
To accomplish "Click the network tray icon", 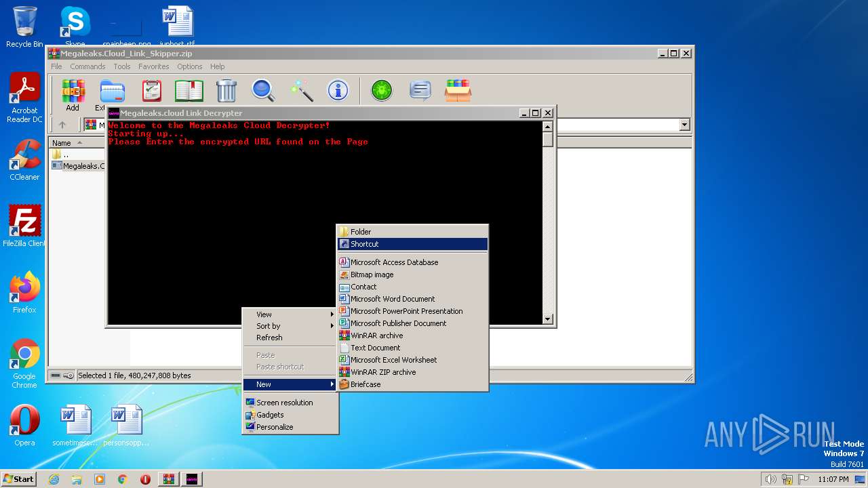I will [x=787, y=479].
